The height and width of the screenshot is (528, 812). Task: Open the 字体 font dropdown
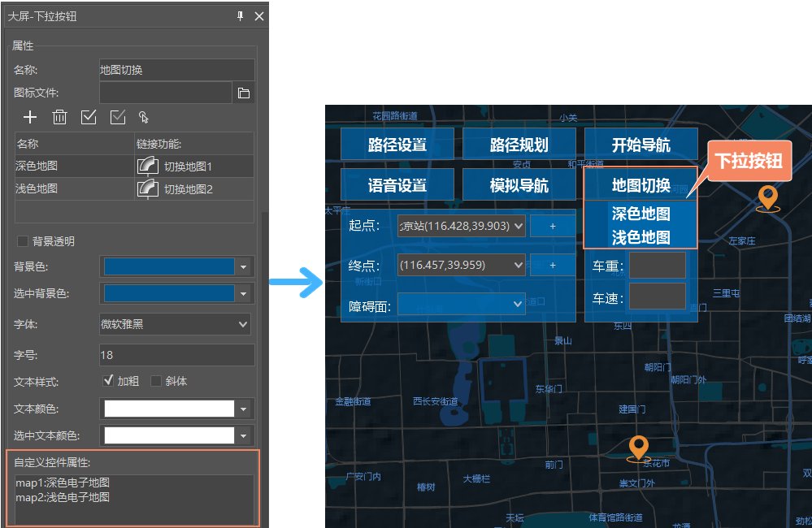(175, 325)
